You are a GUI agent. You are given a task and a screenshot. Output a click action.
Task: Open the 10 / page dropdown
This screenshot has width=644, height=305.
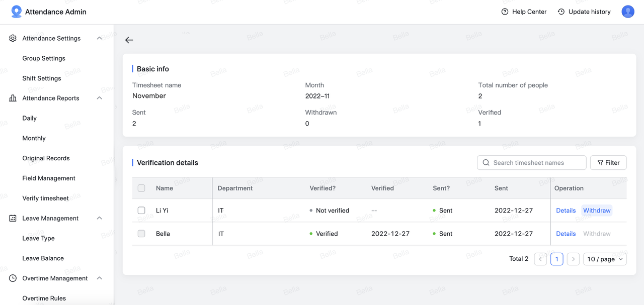(605, 259)
